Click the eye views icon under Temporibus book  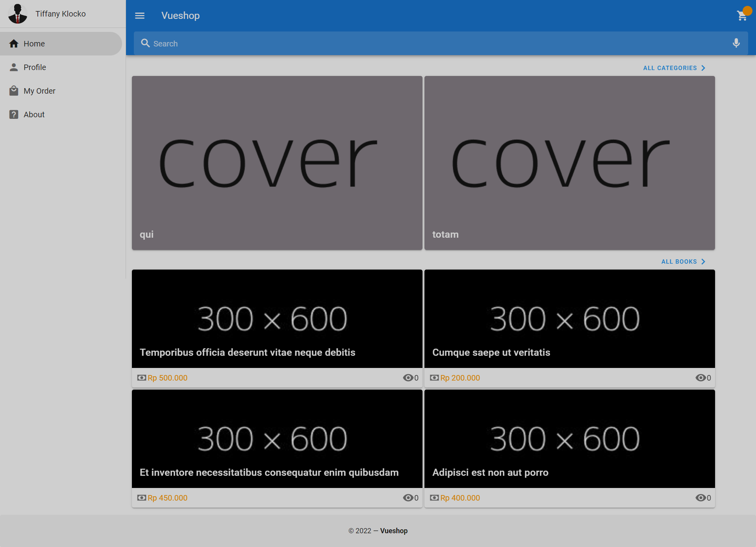pyautogui.click(x=408, y=378)
